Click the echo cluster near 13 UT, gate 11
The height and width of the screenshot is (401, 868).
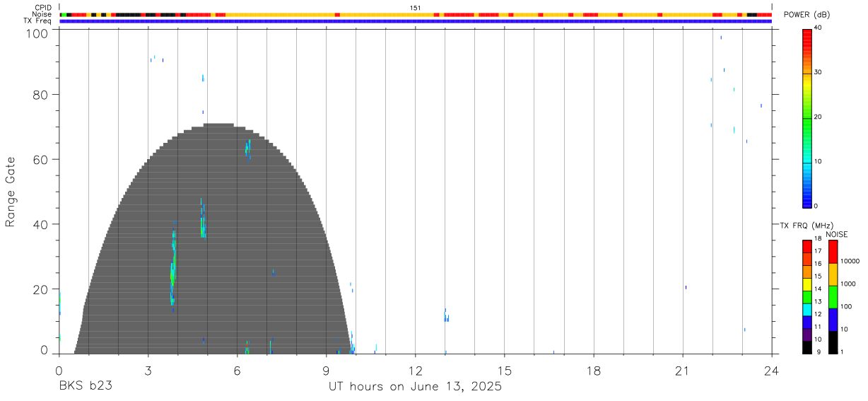point(446,316)
